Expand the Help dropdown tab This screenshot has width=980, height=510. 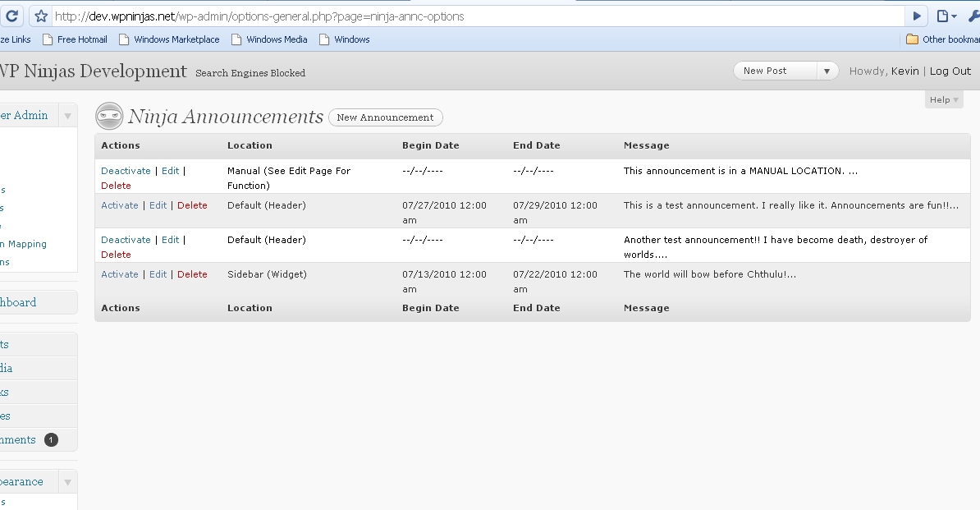(x=944, y=99)
